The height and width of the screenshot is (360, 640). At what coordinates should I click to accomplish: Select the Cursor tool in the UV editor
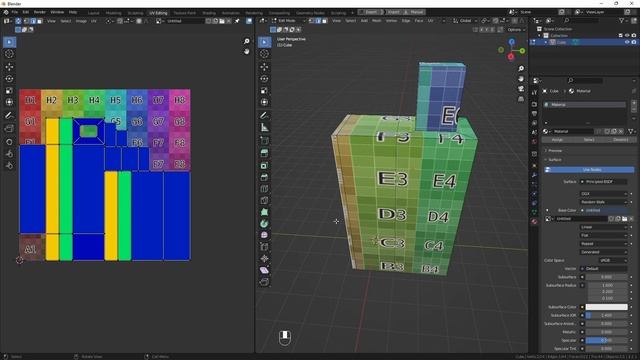pyautogui.click(x=9, y=54)
